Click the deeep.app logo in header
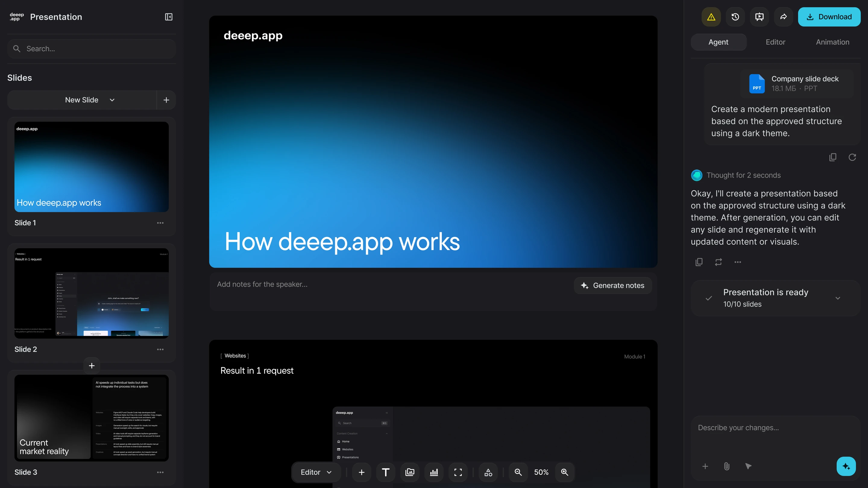The height and width of the screenshot is (488, 868). [x=17, y=17]
